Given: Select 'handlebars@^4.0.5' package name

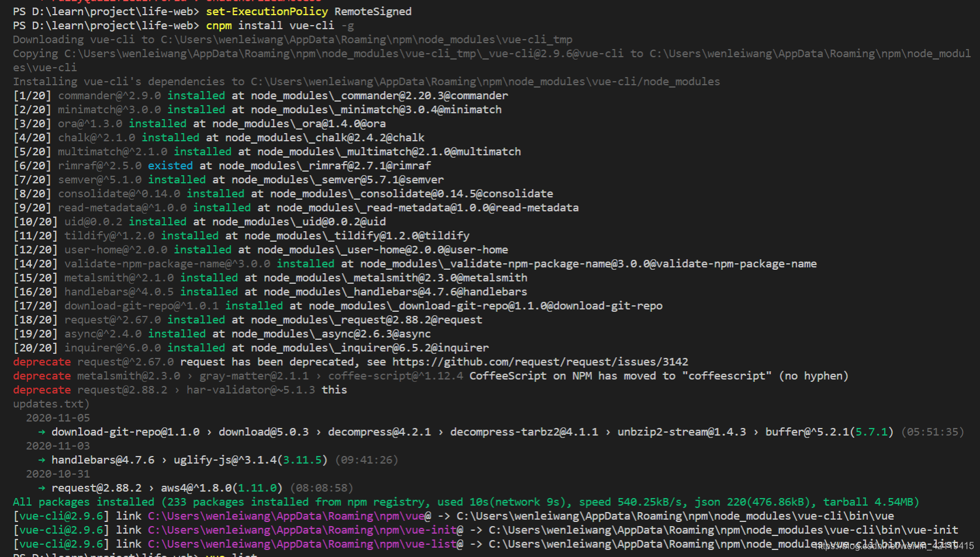Looking at the screenshot, I should coord(119,292).
